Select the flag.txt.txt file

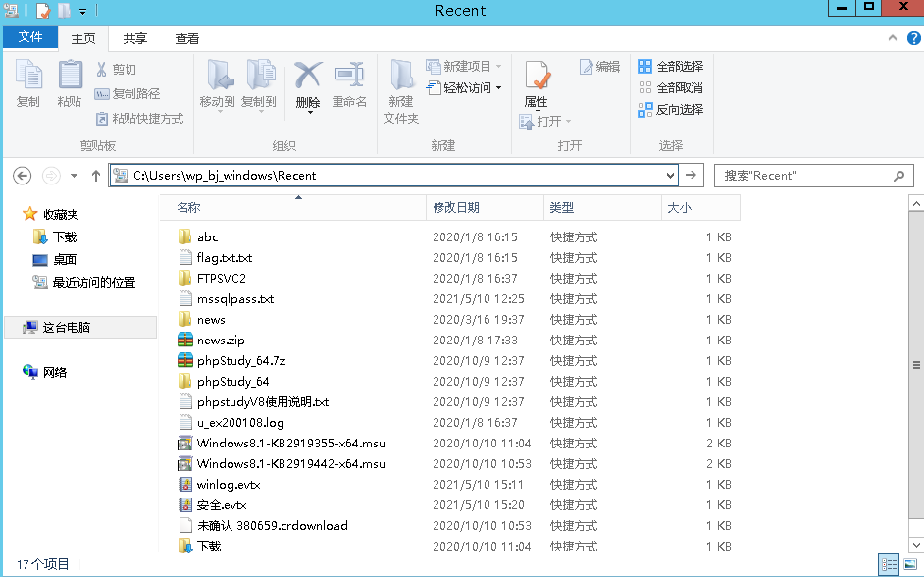pyautogui.click(x=225, y=257)
